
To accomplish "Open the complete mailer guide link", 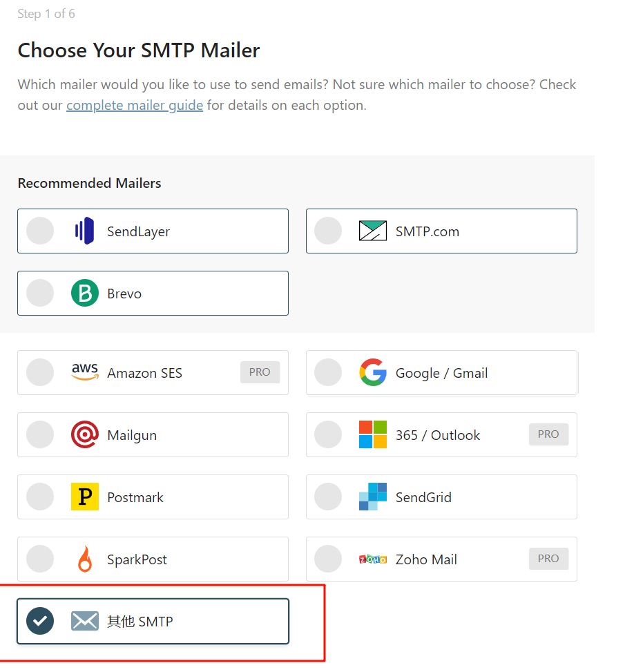I will tap(135, 106).
